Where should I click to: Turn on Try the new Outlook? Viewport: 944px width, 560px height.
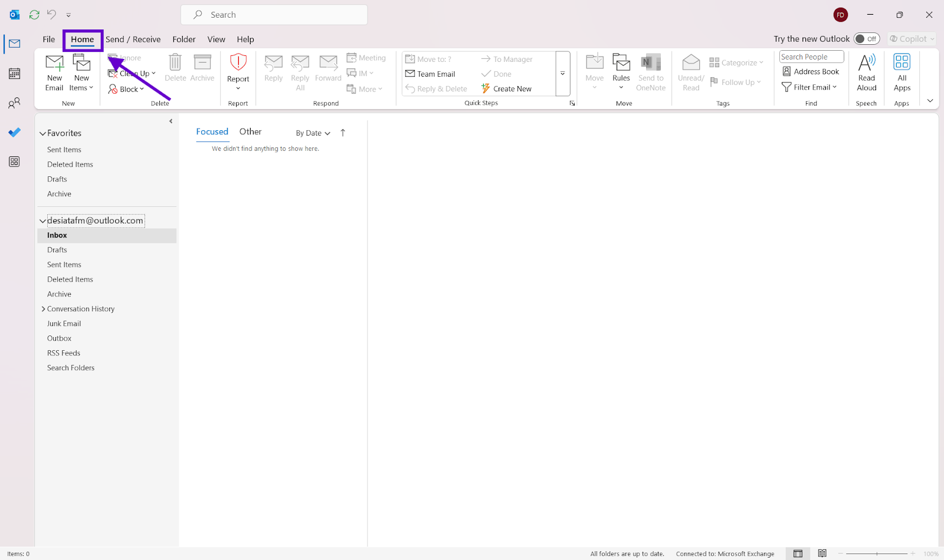[x=866, y=38]
